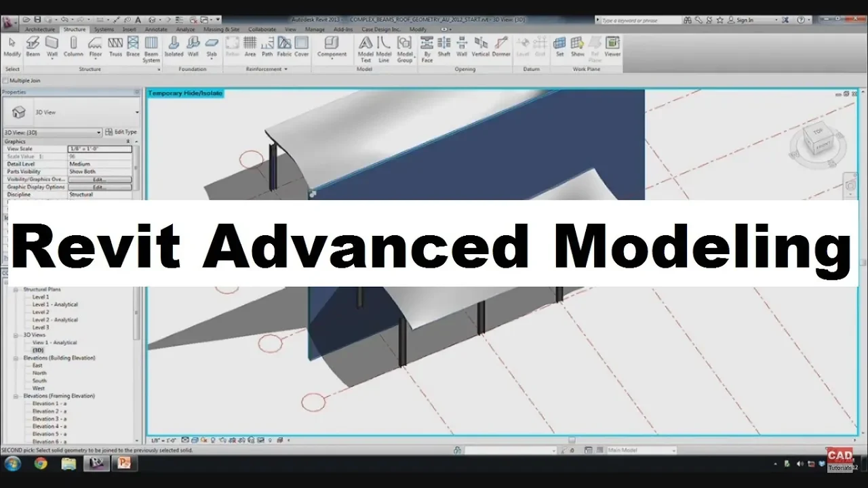The width and height of the screenshot is (868, 488).
Task: Open the Annotate ribbon tab
Action: click(x=156, y=30)
